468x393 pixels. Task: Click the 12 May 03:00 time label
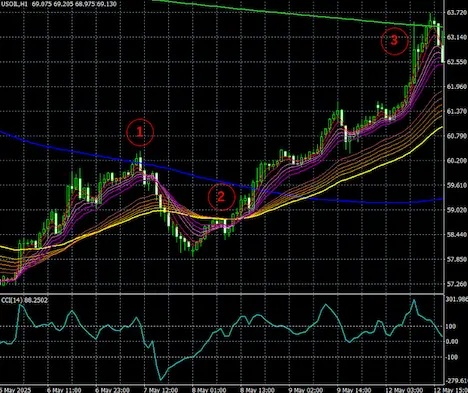404,390
